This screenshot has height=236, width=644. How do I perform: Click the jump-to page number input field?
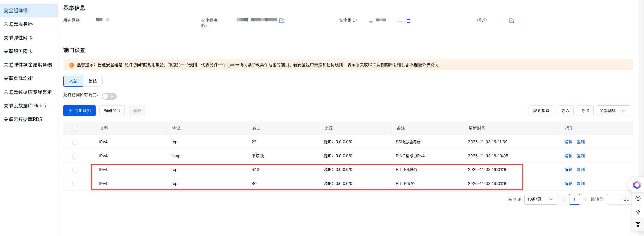click(x=613, y=199)
